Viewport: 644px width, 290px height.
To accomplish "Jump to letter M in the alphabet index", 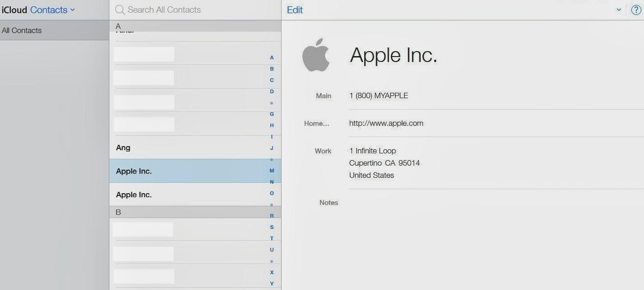I will 272,171.
